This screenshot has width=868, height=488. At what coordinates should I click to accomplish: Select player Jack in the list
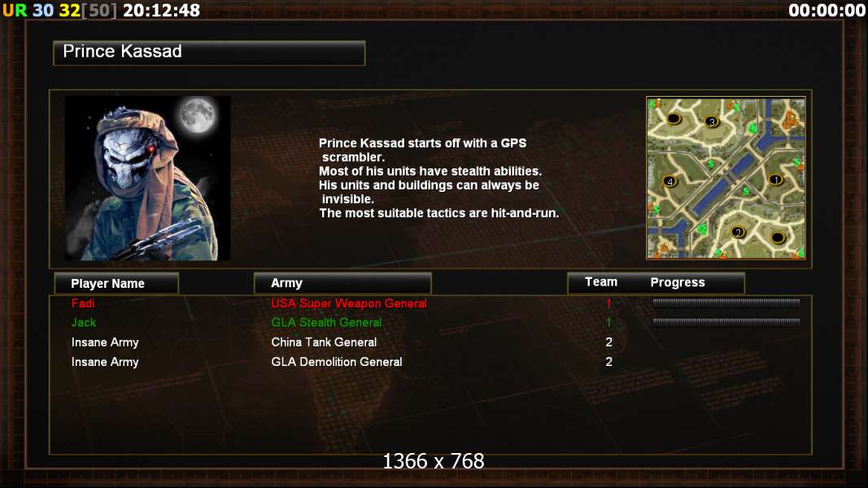(83, 323)
